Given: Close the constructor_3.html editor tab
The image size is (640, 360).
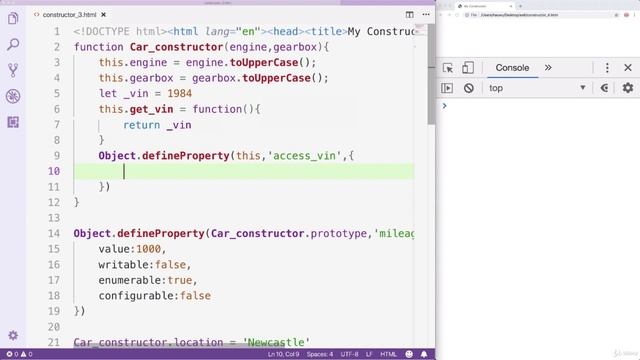Looking at the screenshot, I should point(103,15).
